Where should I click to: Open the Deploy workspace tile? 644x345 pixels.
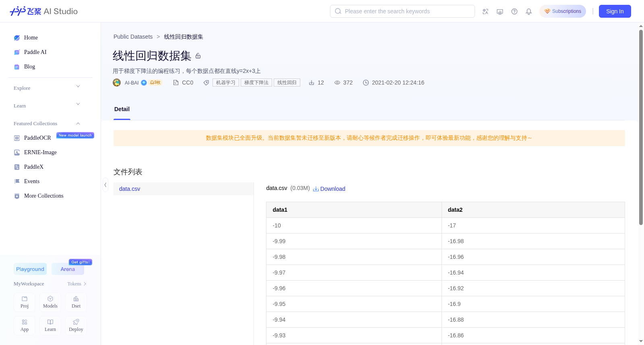[x=76, y=326]
